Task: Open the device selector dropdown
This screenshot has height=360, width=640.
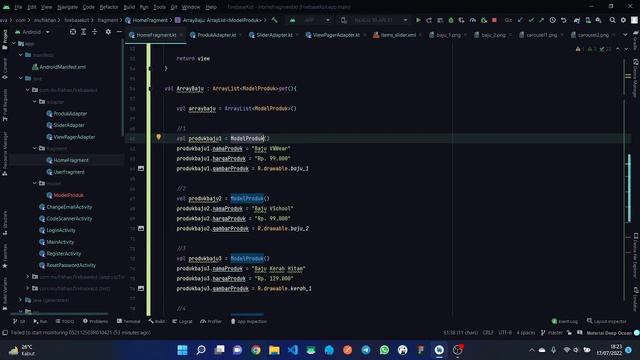Action: click(375, 20)
